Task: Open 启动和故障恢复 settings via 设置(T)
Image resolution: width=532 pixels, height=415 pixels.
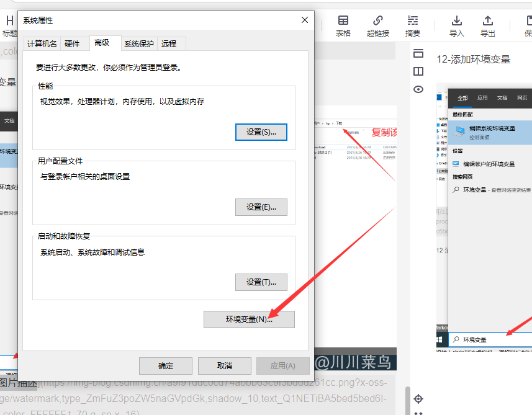Action: [261, 282]
